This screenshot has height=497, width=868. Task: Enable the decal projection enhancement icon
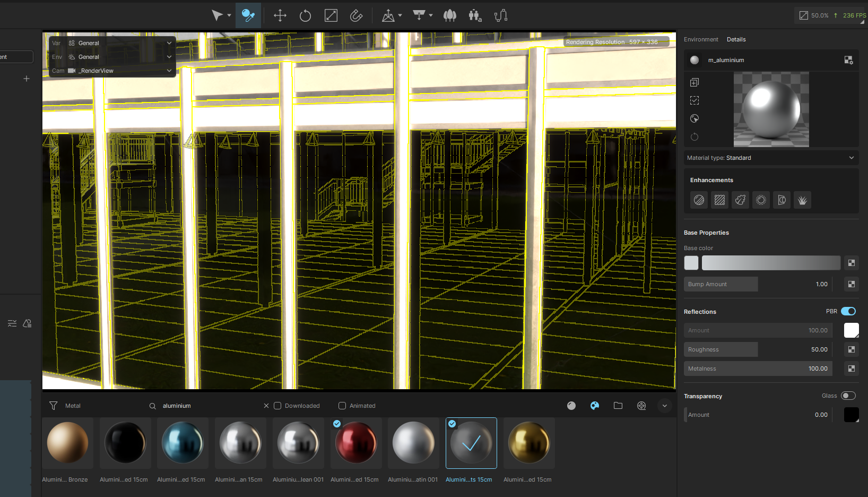[x=782, y=200]
